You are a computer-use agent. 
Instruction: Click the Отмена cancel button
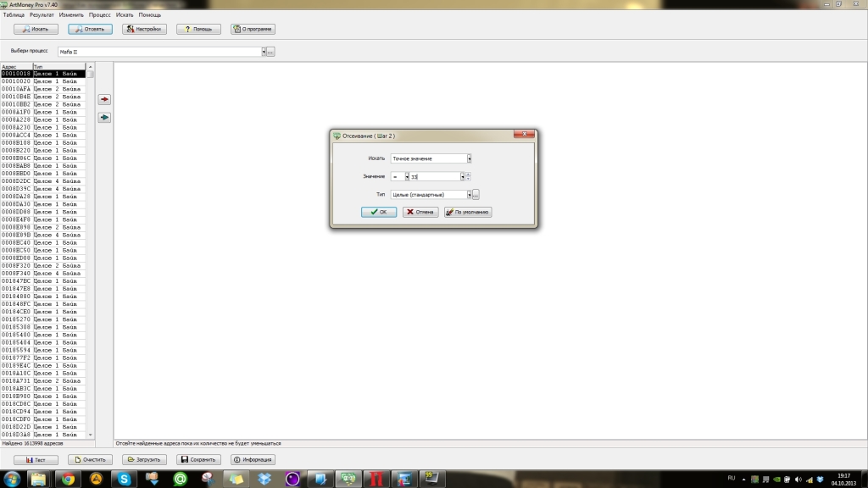(420, 212)
